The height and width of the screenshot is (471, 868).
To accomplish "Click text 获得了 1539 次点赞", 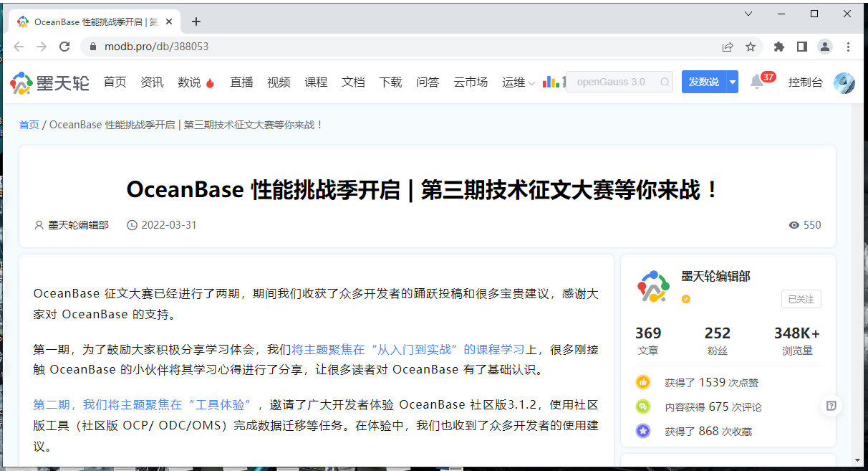I will coord(711,382).
